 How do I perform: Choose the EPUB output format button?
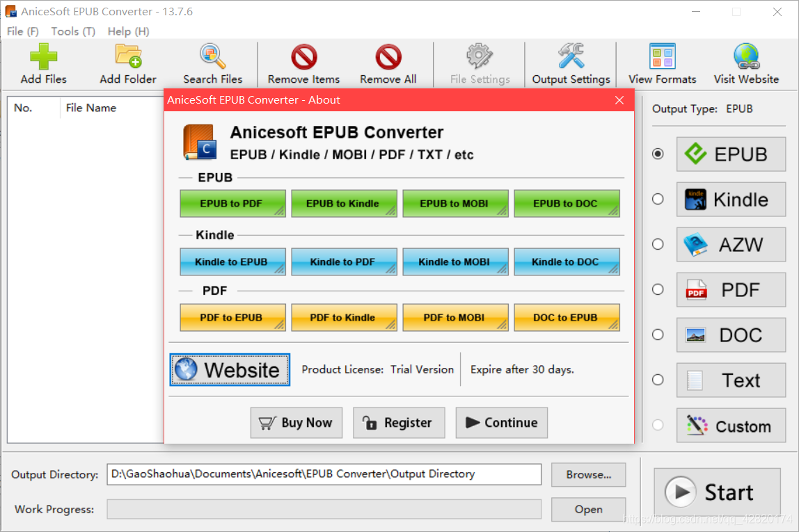pos(731,154)
